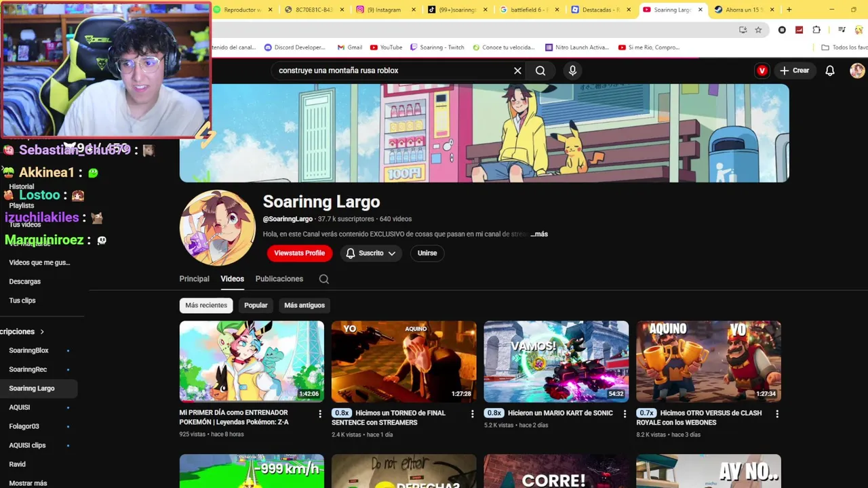Show more subscriptions via Mostrar más
This screenshot has width=868, height=488.
click(28, 483)
